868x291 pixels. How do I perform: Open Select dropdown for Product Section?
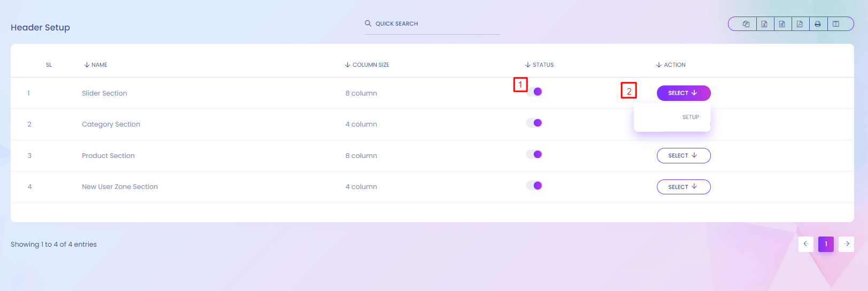click(x=683, y=155)
